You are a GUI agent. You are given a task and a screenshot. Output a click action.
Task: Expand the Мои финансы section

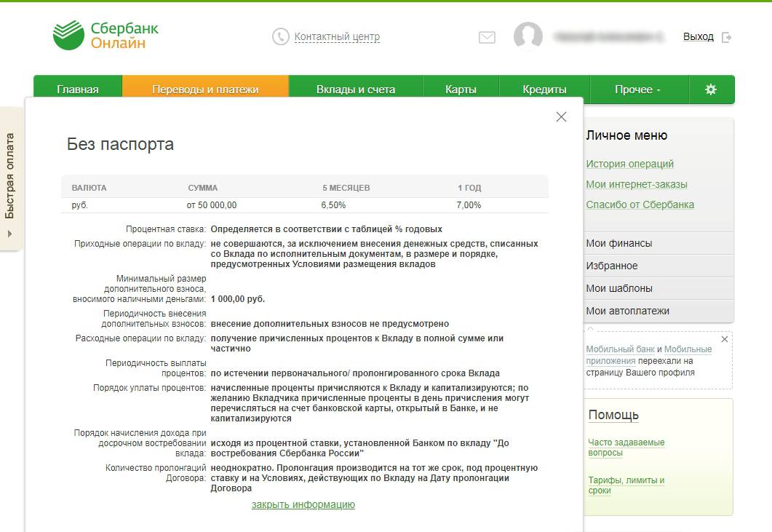point(619,243)
